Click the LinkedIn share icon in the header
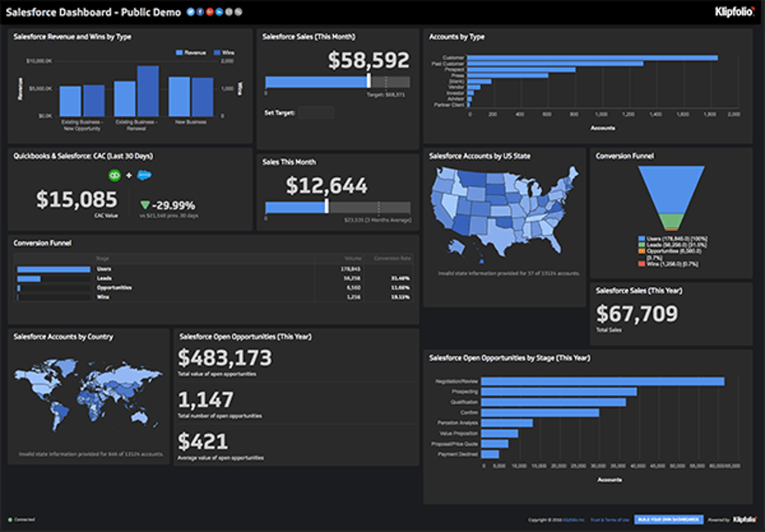This screenshot has height=532, width=765. pos(219,12)
